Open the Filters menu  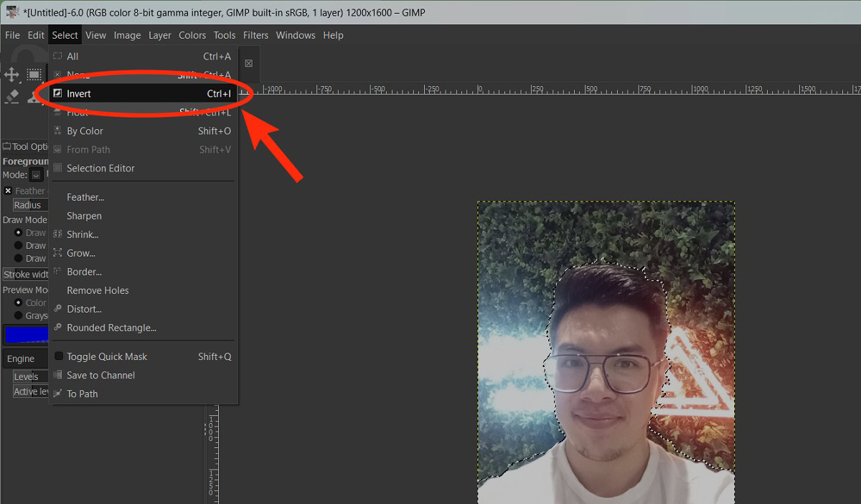(x=255, y=35)
